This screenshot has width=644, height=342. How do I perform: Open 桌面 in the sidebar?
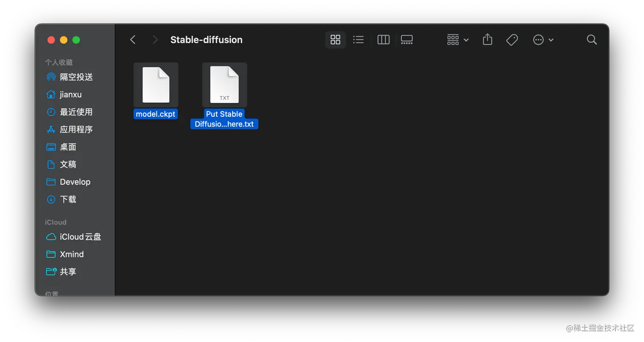[x=68, y=147]
